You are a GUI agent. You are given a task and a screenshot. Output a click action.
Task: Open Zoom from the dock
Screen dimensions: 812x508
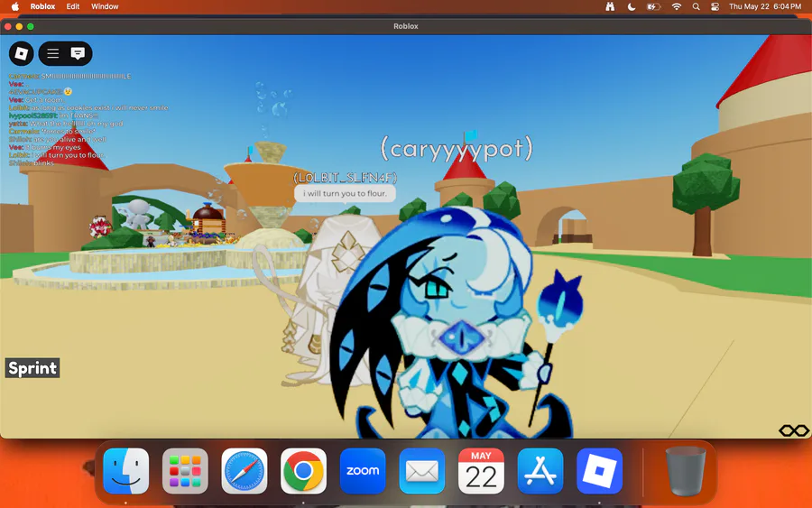pyautogui.click(x=363, y=471)
